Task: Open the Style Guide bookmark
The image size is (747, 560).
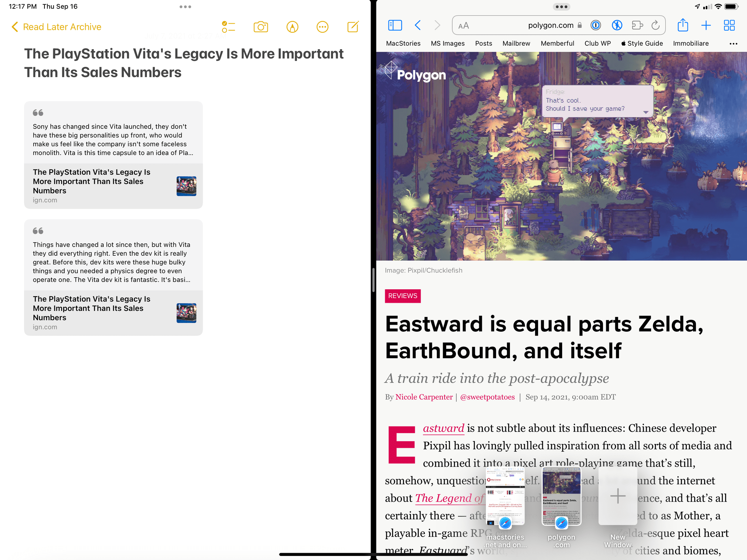Action: [x=642, y=43]
